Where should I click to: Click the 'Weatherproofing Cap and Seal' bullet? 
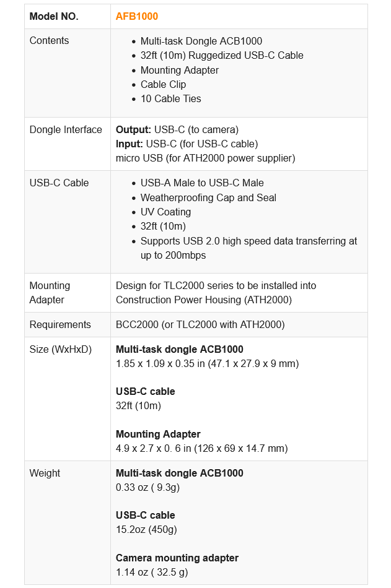pyautogui.click(x=208, y=197)
